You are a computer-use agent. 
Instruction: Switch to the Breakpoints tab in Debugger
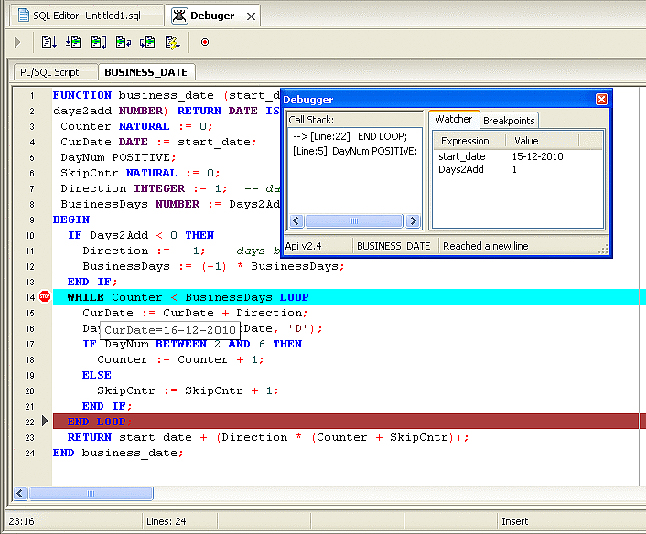[x=509, y=120]
